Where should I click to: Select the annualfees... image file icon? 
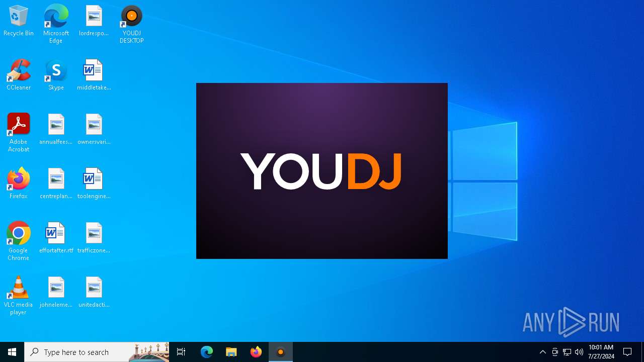tap(56, 129)
